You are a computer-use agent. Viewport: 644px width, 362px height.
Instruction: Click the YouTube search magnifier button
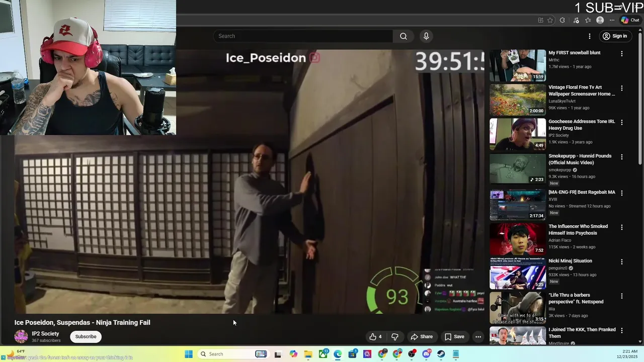[x=404, y=36]
